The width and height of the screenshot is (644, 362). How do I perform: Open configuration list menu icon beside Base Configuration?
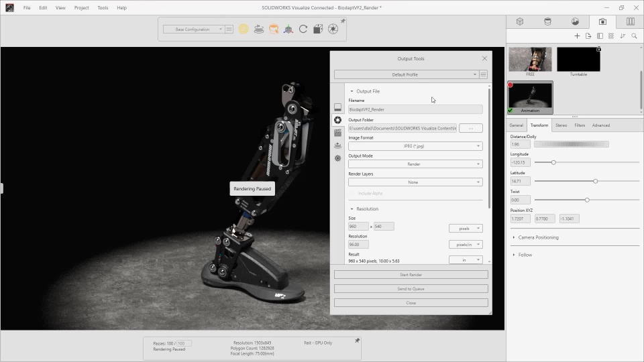[229, 29]
